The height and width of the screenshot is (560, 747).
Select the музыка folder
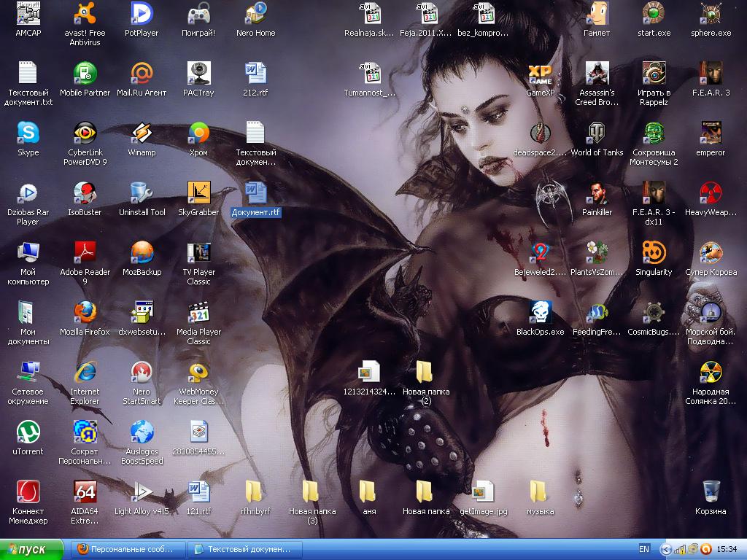(x=540, y=491)
